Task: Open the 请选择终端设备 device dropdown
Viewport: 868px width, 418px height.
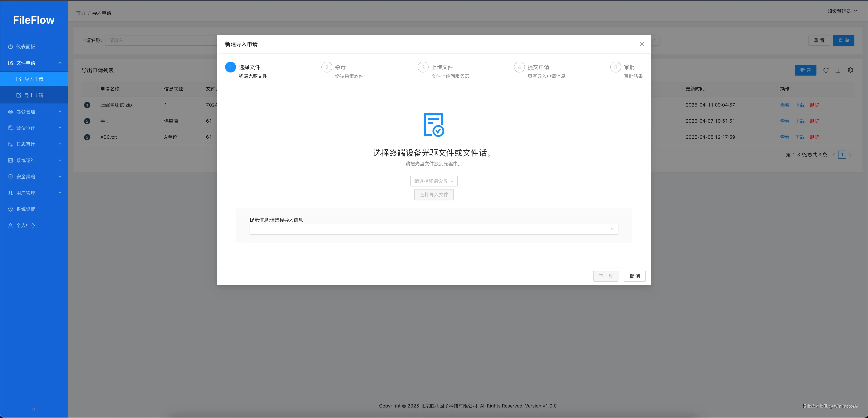Action: pos(434,181)
